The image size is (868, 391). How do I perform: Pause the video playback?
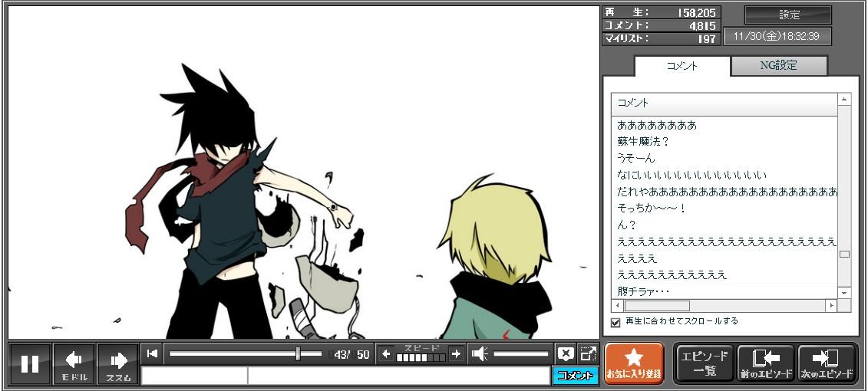point(30,363)
